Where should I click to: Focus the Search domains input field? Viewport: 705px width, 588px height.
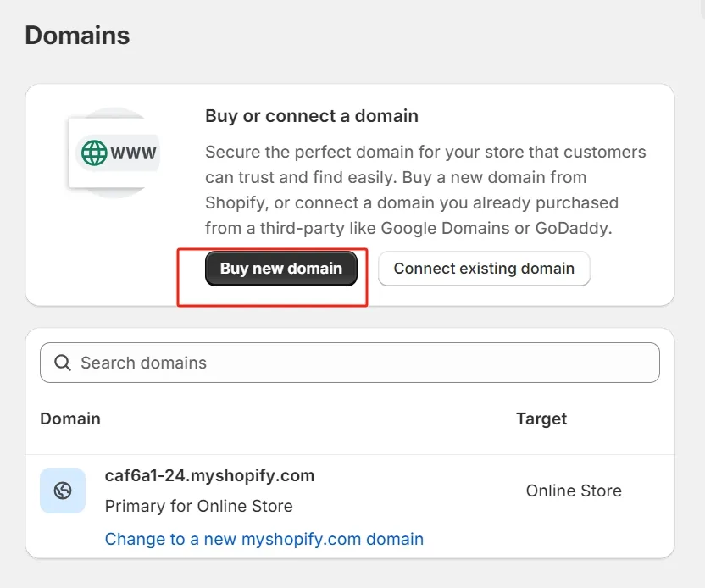[356, 363]
